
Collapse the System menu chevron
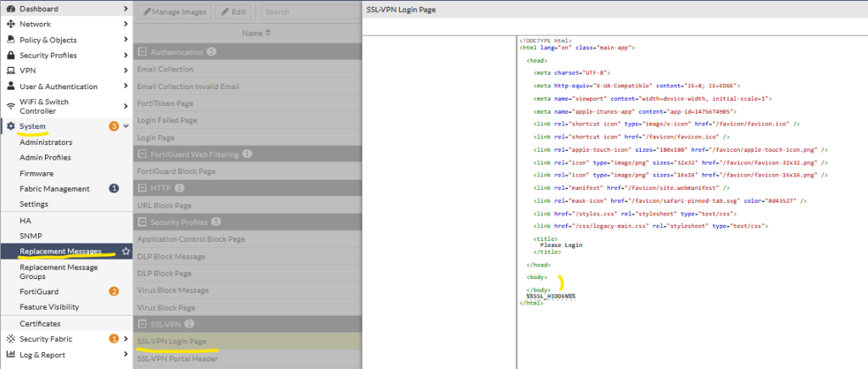pos(126,126)
